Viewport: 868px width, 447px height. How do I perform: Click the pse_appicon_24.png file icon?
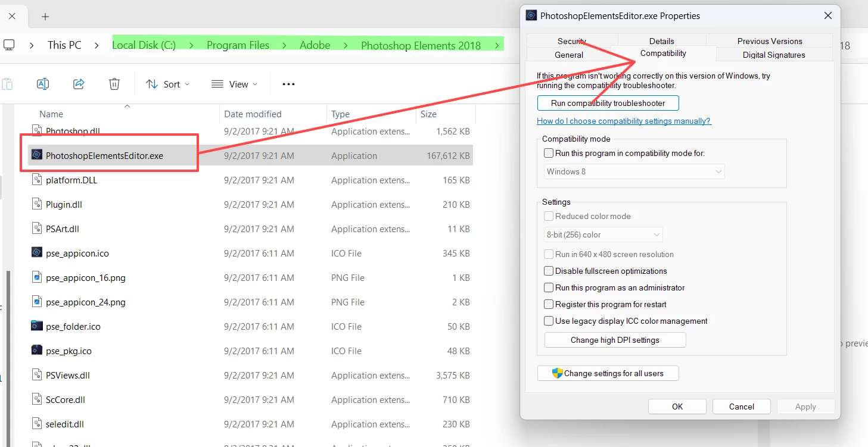pyautogui.click(x=37, y=302)
